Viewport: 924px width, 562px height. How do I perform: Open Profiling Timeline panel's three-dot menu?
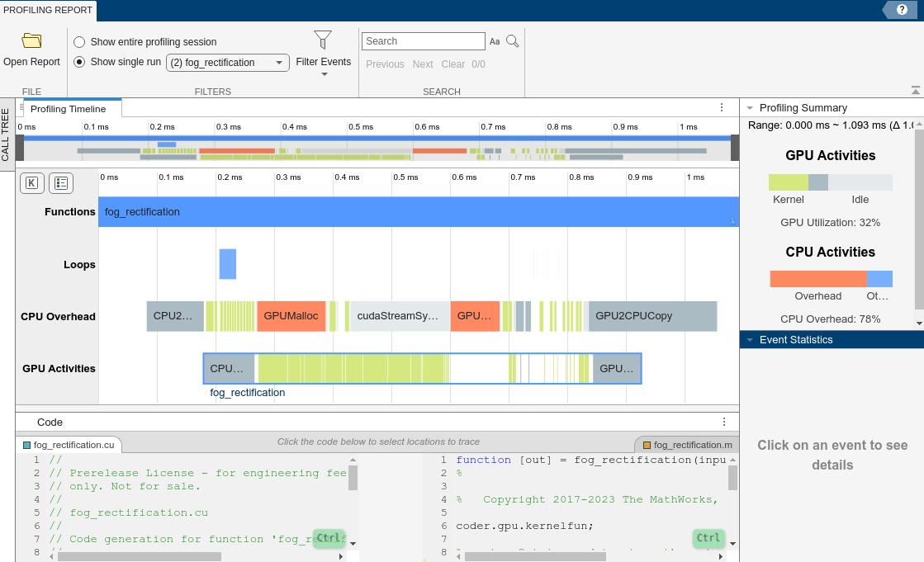721,108
